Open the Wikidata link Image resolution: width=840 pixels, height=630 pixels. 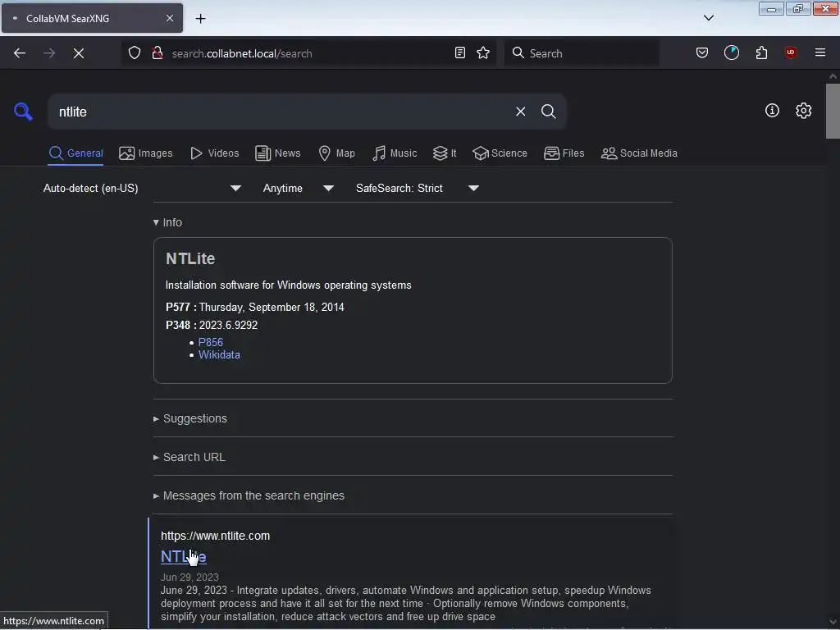pos(219,354)
